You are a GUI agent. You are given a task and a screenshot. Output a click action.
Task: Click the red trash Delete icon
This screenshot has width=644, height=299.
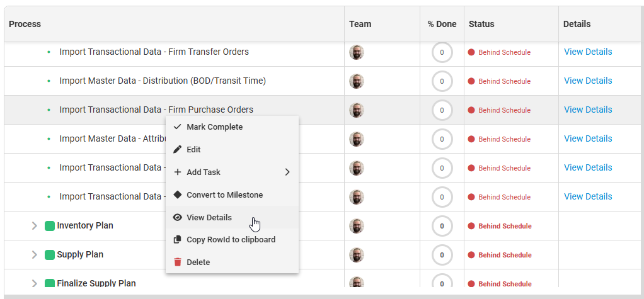[177, 262]
